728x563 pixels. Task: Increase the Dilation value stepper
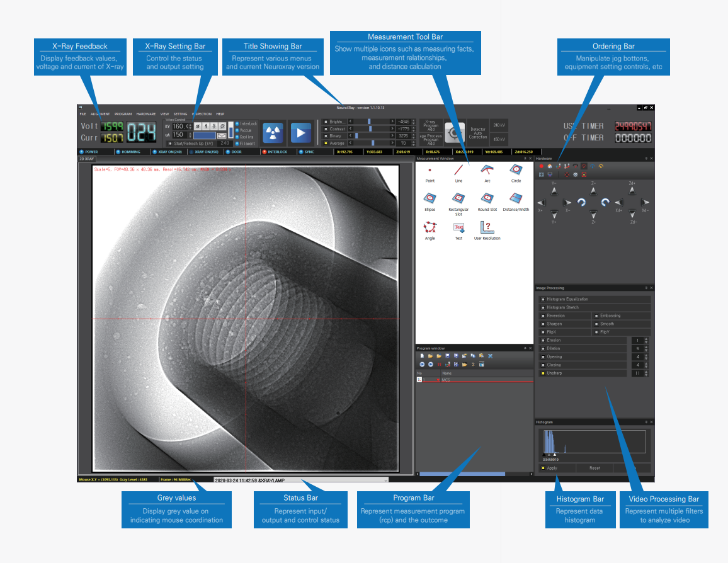click(x=646, y=346)
